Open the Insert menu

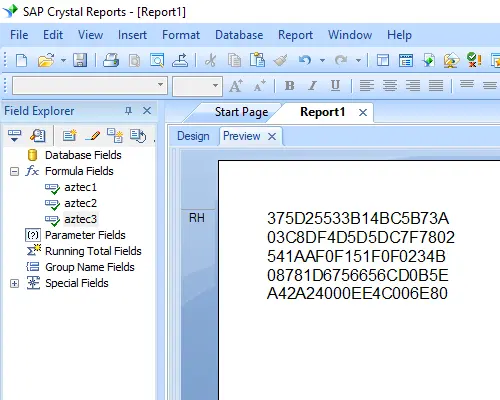pos(132,35)
